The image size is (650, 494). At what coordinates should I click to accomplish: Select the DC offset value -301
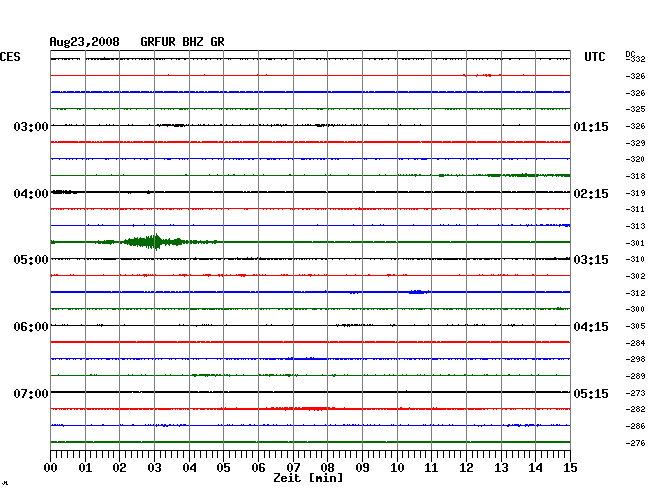tap(635, 243)
